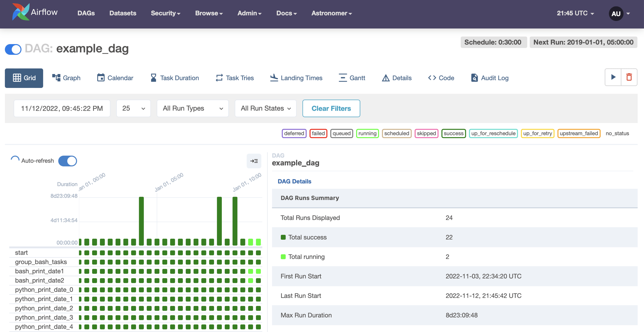Pause the example_dag toggle
Screen dimensions: 644x332
pyautogui.click(x=13, y=49)
